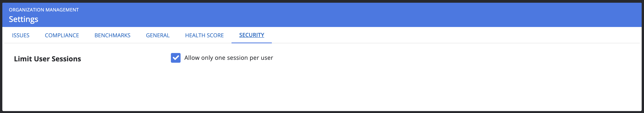Viewport: 644px width, 113px height.
Task: Toggle the Limit User Sessions checkbox
Action: click(x=176, y=58)
